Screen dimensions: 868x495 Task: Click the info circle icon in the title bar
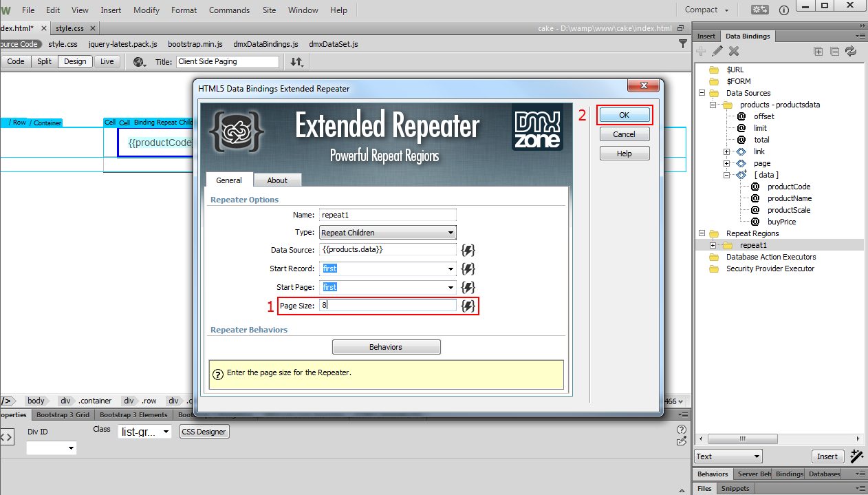783,10
